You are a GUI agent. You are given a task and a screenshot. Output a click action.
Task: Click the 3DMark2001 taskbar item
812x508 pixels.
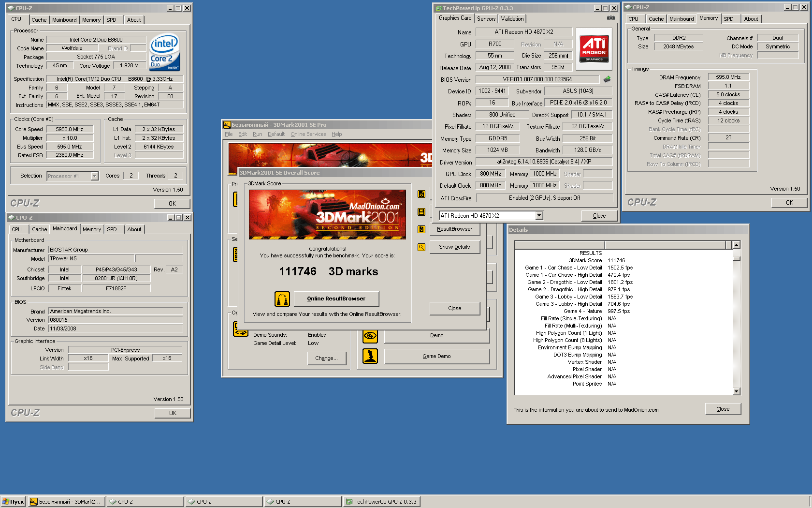click(66, 502)
